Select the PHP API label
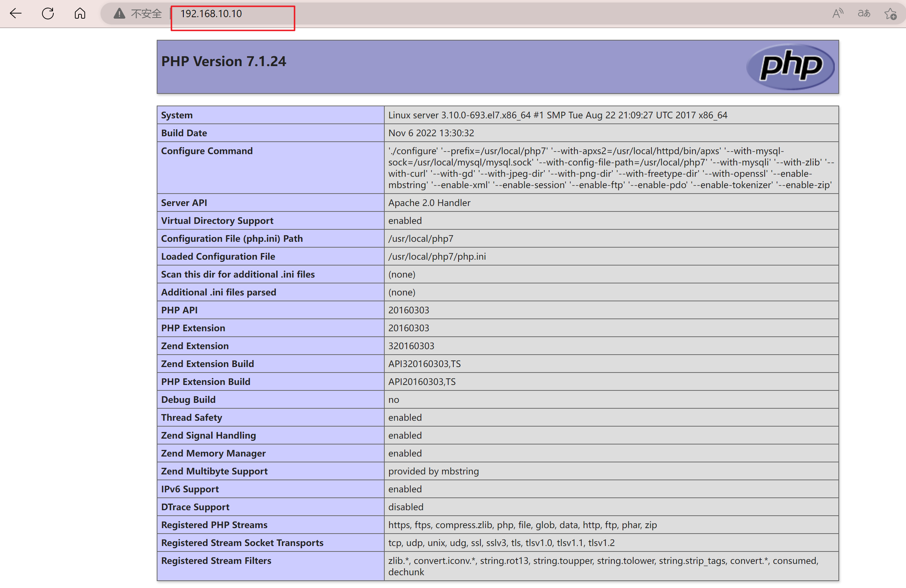The image size is (906, 588). 179,310
